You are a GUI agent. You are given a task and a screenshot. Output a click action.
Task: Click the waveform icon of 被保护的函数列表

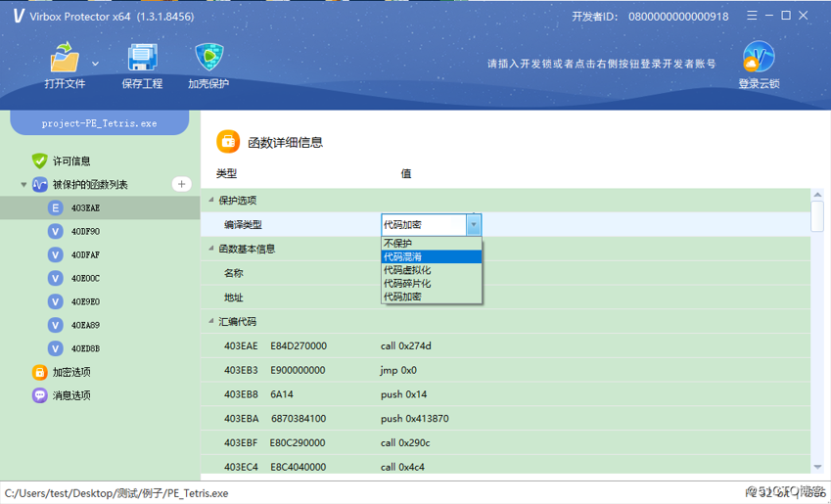click(x=40, y=184)
